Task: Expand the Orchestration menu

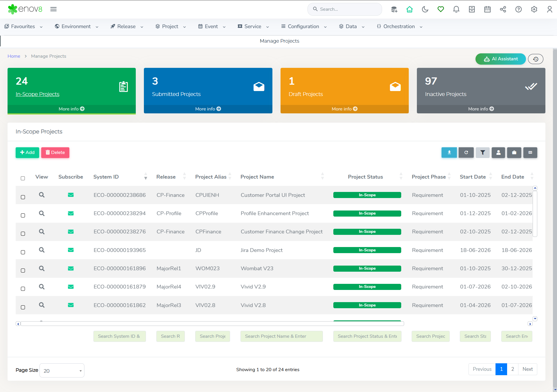Action: coord(399,26)
